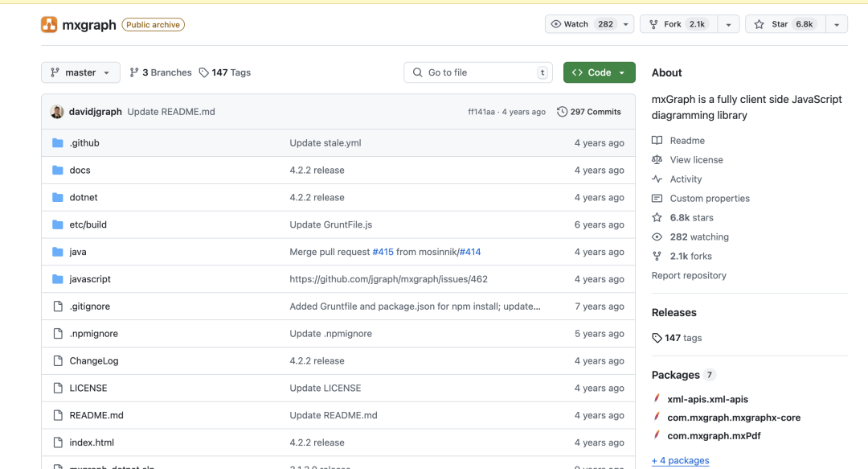Open the .npmignore file
Screen dimensions: 868x469
point(93,333)
